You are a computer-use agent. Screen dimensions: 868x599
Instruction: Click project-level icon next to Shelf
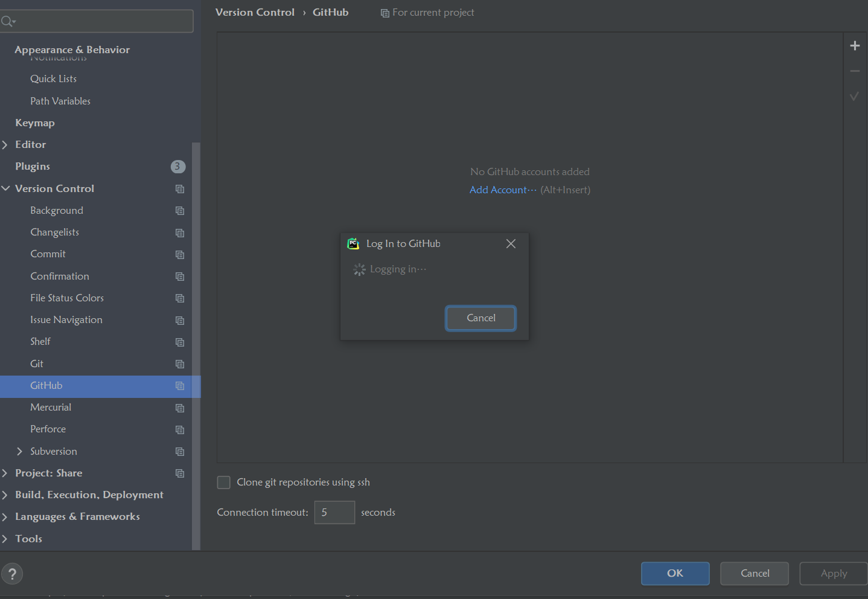[180, 342]
